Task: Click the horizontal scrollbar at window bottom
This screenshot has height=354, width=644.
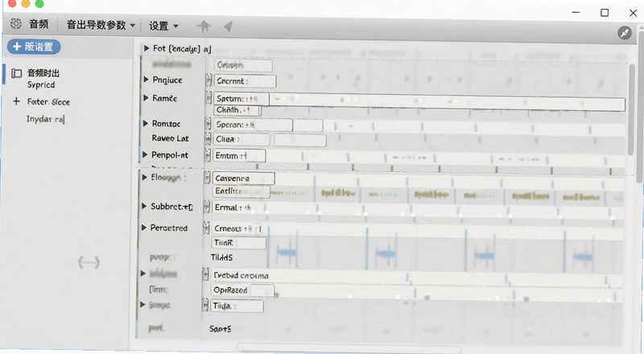Action: [349, 348]
